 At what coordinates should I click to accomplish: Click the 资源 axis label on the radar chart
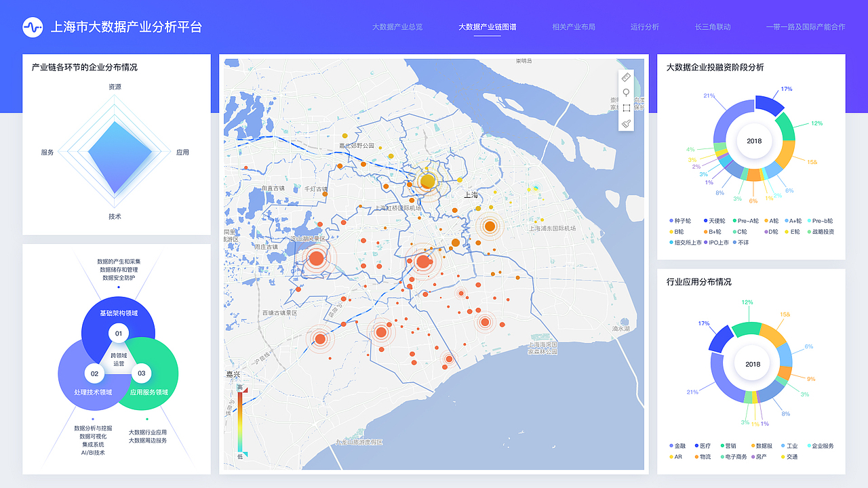point(115,87)
